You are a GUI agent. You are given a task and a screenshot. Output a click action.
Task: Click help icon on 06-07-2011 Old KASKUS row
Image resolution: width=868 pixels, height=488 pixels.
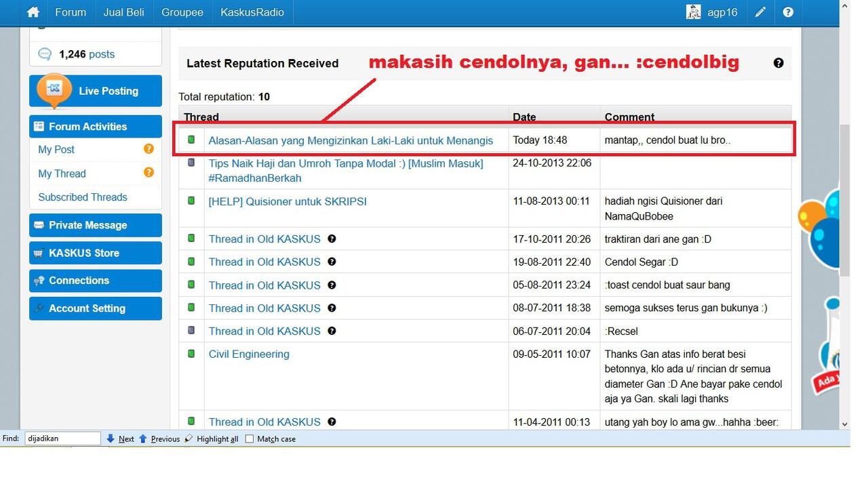coord(332,331)
